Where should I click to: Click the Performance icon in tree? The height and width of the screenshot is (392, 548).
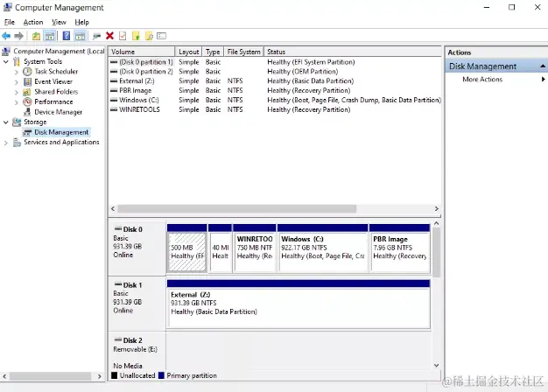(27, 102)
